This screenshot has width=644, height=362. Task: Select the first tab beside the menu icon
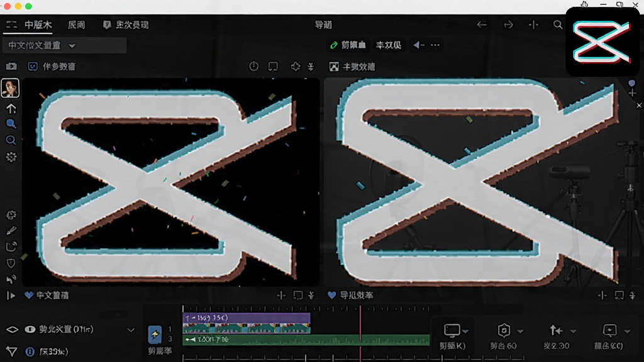[38, 25]
